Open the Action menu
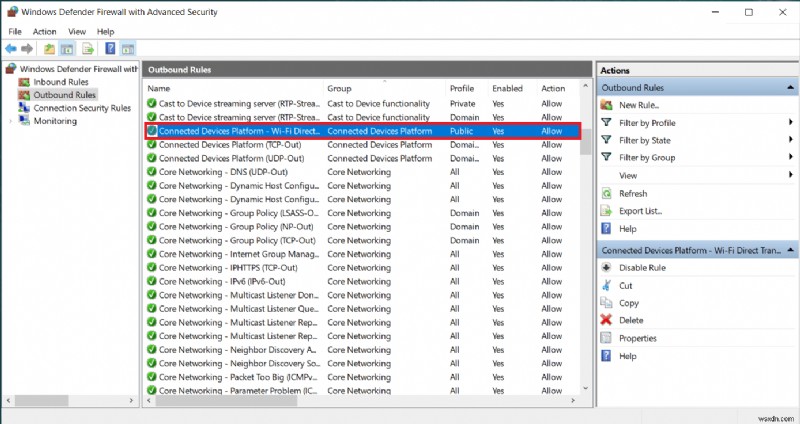The height and width of the screenshot is (424, 800). pos(44,31)
